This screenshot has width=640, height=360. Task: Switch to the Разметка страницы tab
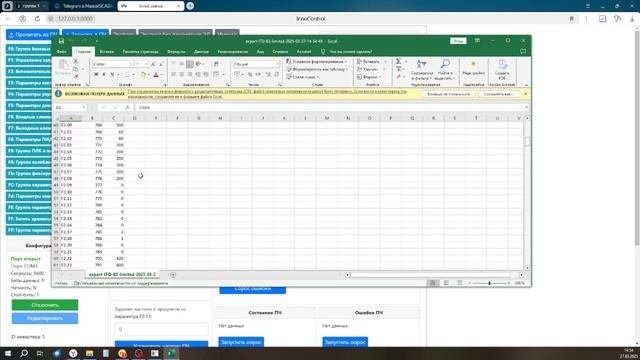(140, 52)
